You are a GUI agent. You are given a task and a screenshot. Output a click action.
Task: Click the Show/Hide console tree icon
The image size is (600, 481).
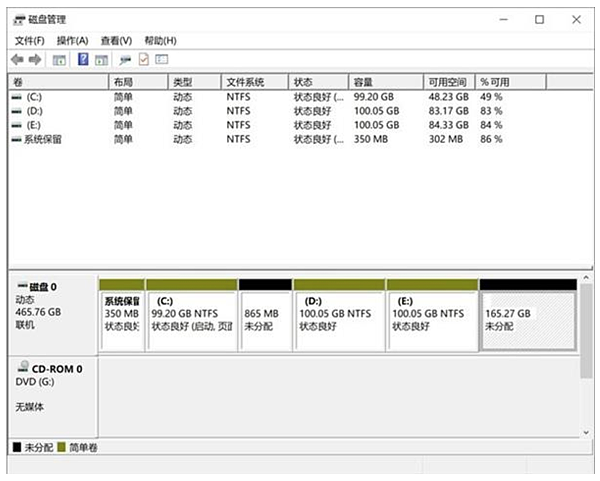click(59, 60)
